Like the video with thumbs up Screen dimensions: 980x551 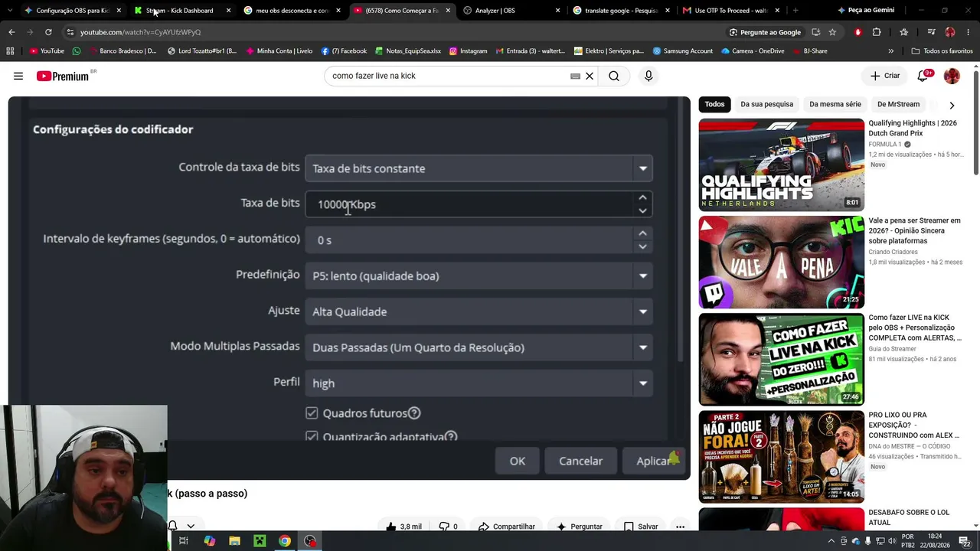403,527
